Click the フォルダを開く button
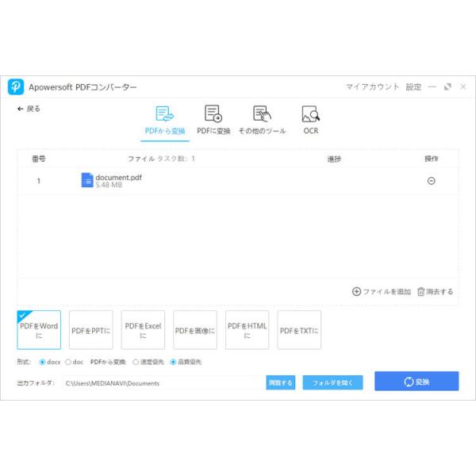476x476 pixels. [x=332, y=382]
